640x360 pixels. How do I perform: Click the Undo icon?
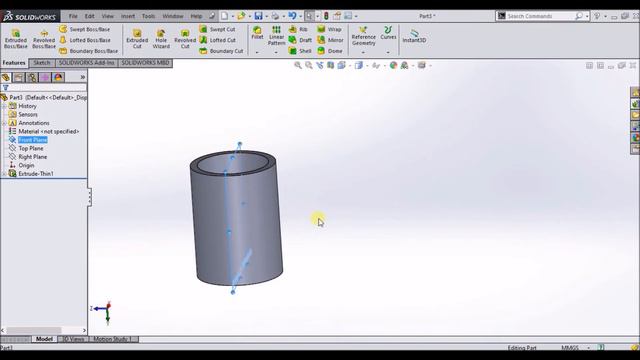[292, 16]
